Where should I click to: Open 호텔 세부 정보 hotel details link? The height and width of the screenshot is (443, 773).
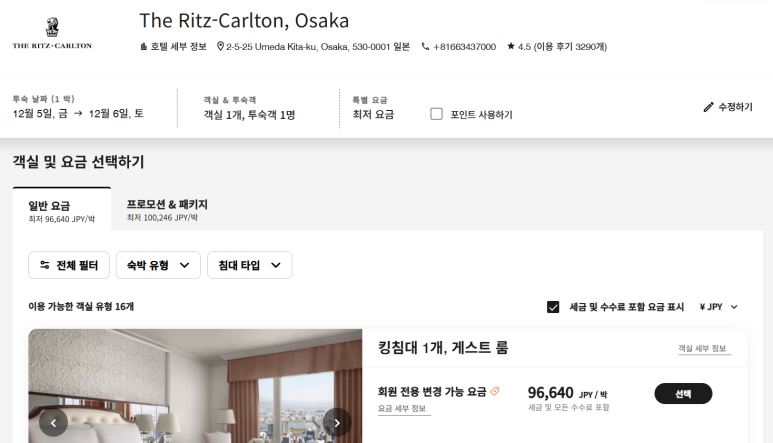coord(178,46)
